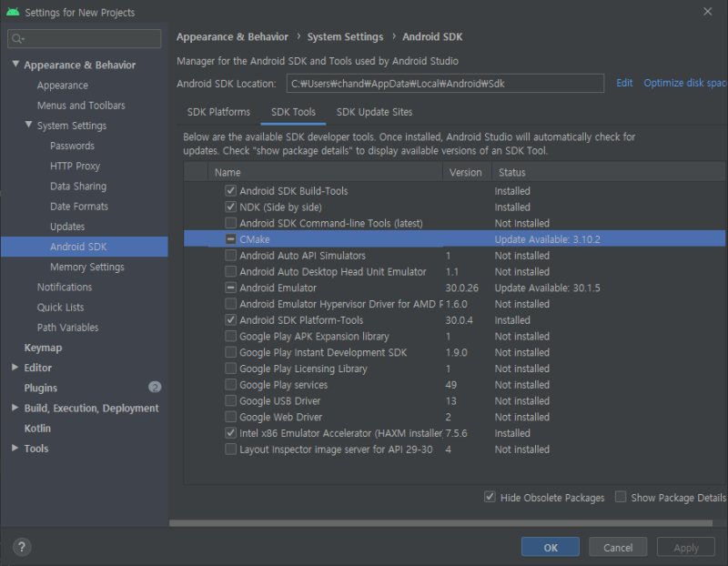The image size is (728, 566).
Task: Expand the Tools settings section
Action: [15, 449]
